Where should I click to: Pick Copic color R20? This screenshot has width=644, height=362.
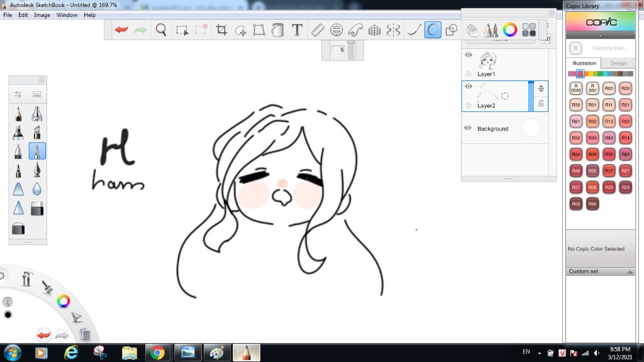pyautogui.click(x=625, y=88)
